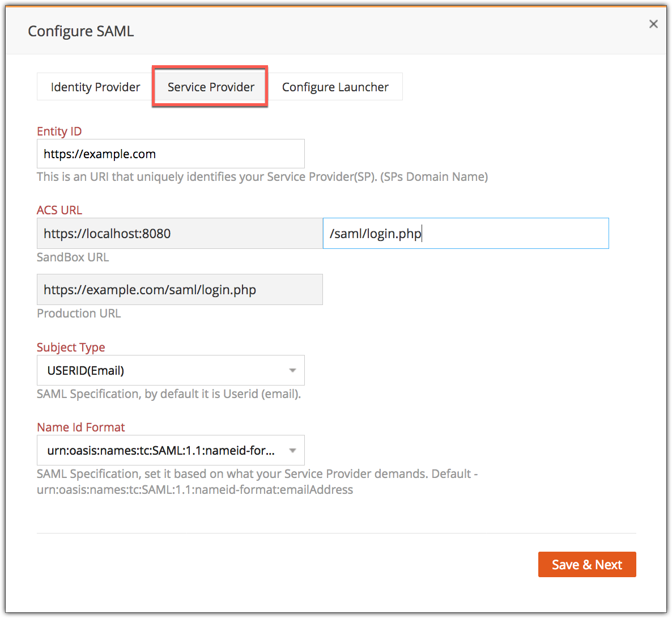Click the Name Id Format label
The height and width of the screenshot is (618, 672).
(x=80, y=427)
